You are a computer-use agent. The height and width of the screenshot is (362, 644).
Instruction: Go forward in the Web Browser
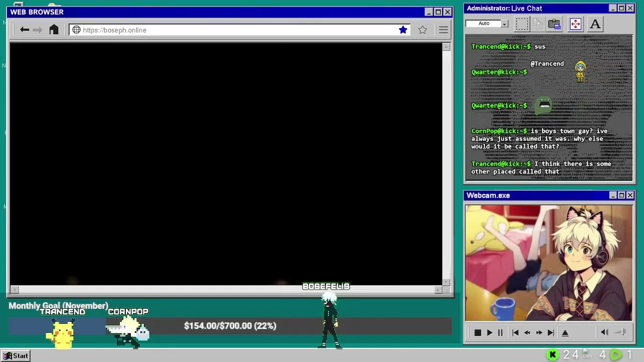(37, 30)
